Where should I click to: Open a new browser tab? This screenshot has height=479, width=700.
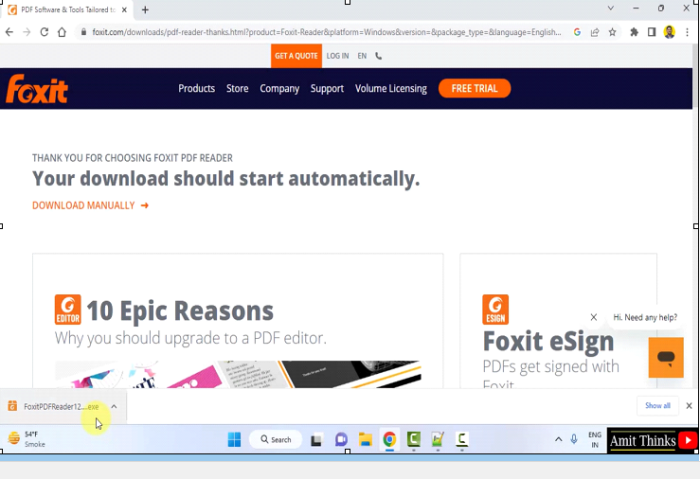[x=145, y=10]
